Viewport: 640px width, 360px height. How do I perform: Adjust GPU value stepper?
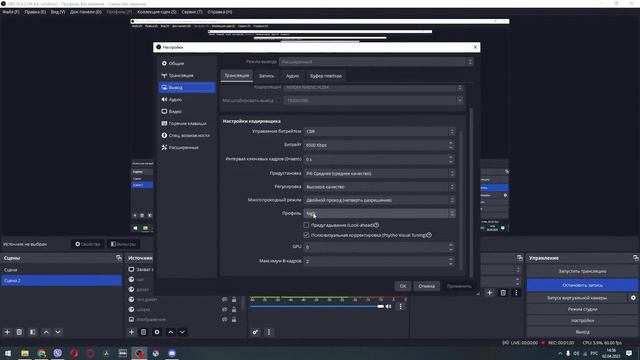pos(451,247)
